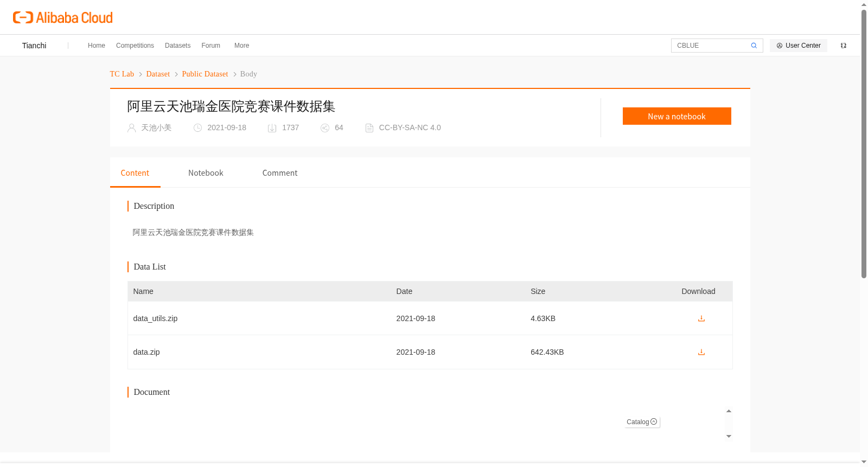Open User Center

coord(798,46)
